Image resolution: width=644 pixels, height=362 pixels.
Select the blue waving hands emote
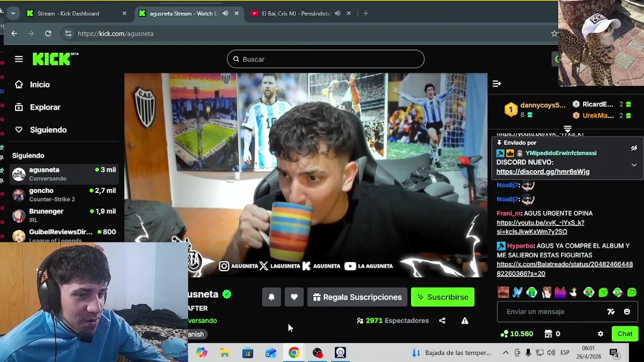pos(518,292)
